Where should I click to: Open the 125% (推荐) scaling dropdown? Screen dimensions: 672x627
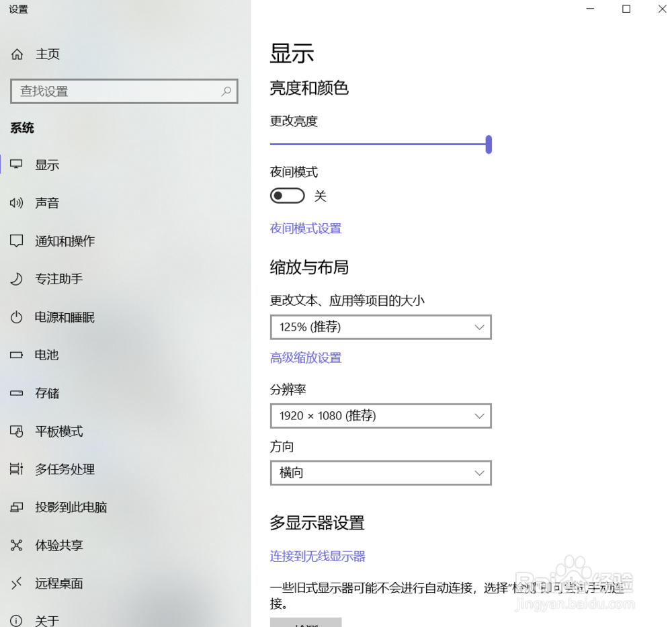380,327
